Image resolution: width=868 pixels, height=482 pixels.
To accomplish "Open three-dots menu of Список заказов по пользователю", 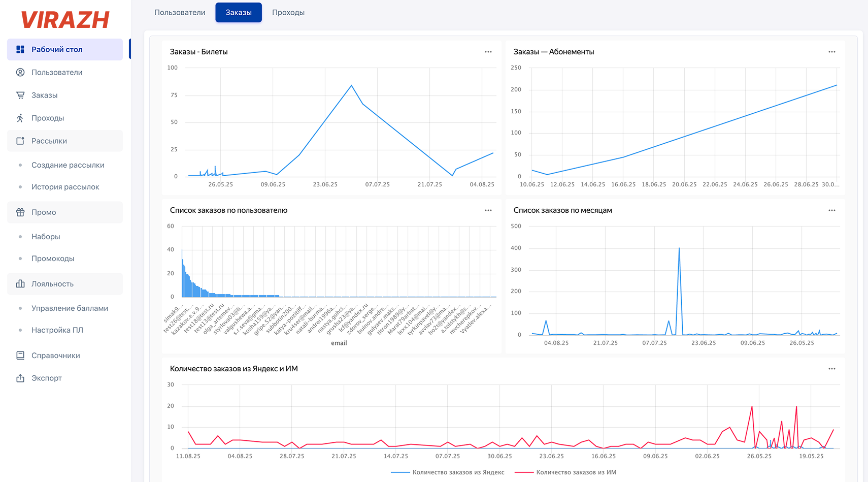I will [x=488, y=210].
